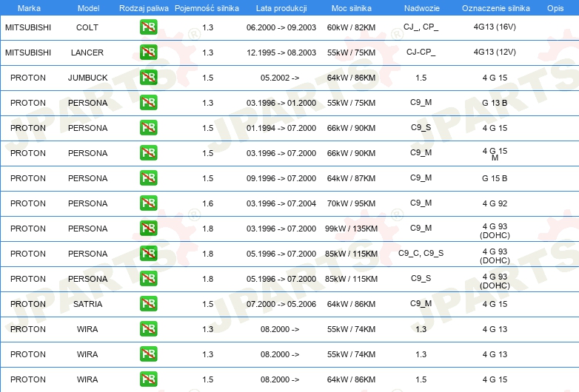The width and height of the screenshot is (579, 392).
Task: Click the fuel icon in the PERSONA G 15 B row
Action: tap(148, 178)
